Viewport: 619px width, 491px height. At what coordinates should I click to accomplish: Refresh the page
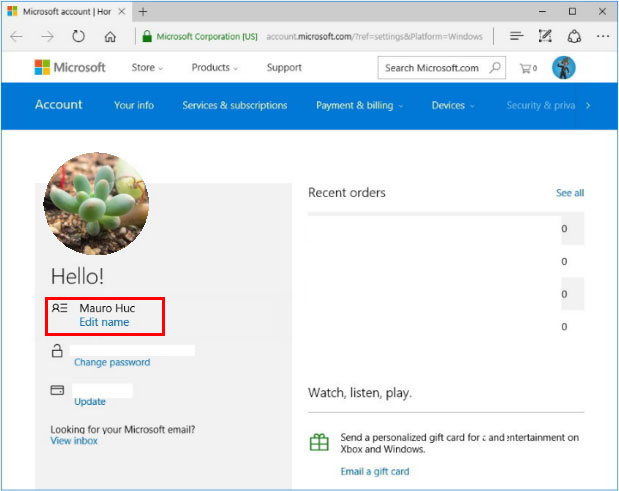click(78, 37)
